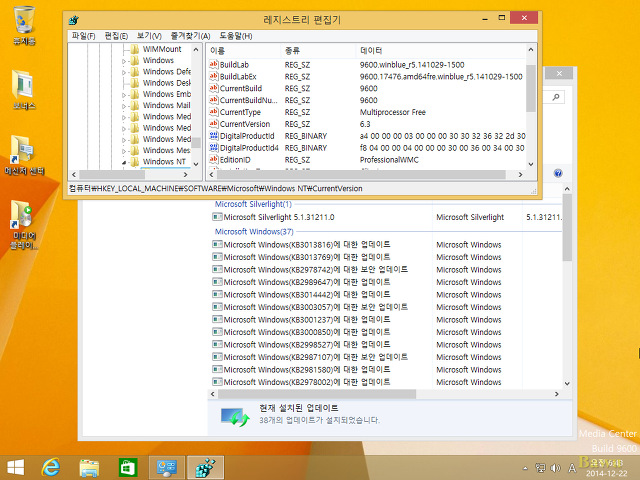Expand the Windows Mail key
The height and width of the screenshot is (480, 640).
pos(124,106)
